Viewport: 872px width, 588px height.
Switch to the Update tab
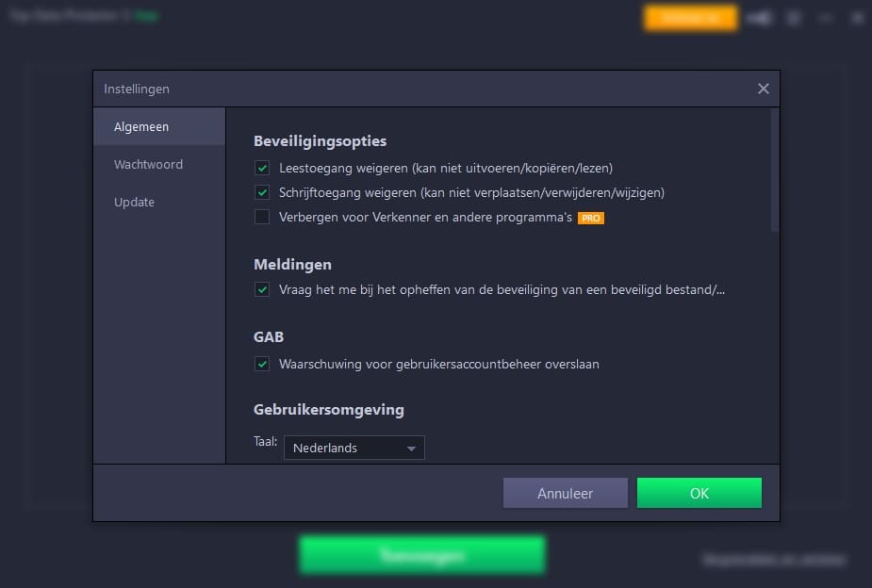click(159, 203)
